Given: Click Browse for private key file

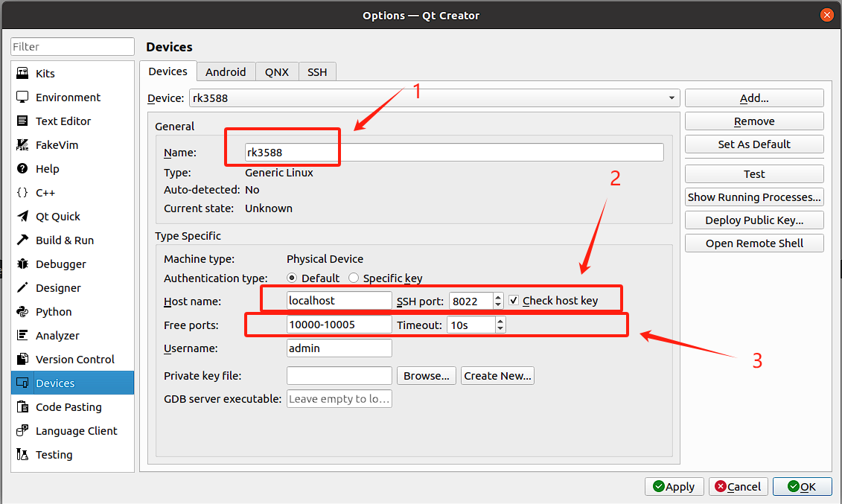Looking at the screenshot, I should [x=426, y=376].
